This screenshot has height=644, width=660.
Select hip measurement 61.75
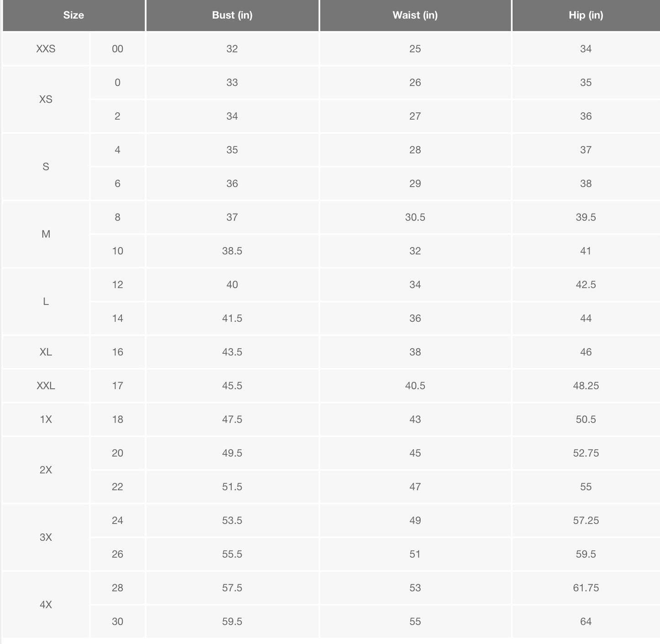[586, 588]
